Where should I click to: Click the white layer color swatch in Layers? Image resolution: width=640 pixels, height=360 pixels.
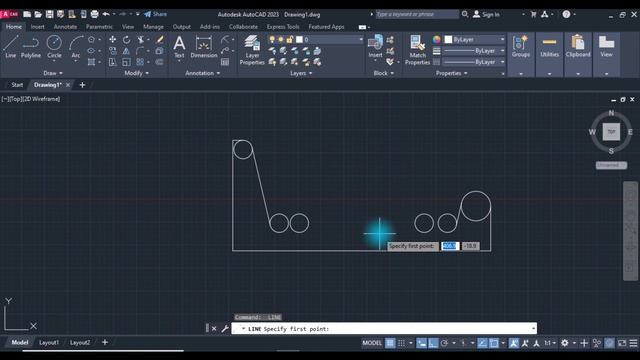pos(299,40)
